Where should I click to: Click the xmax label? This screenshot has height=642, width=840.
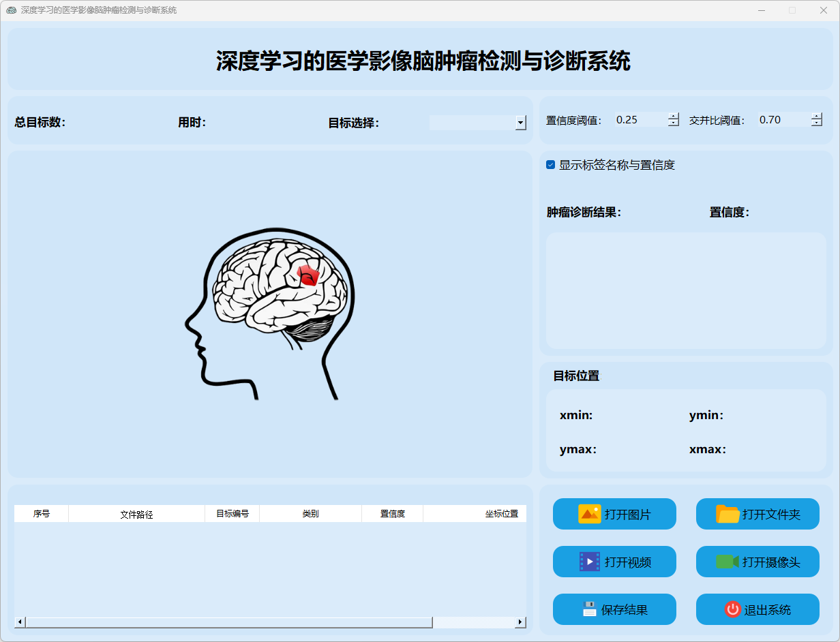coord(708,450)
